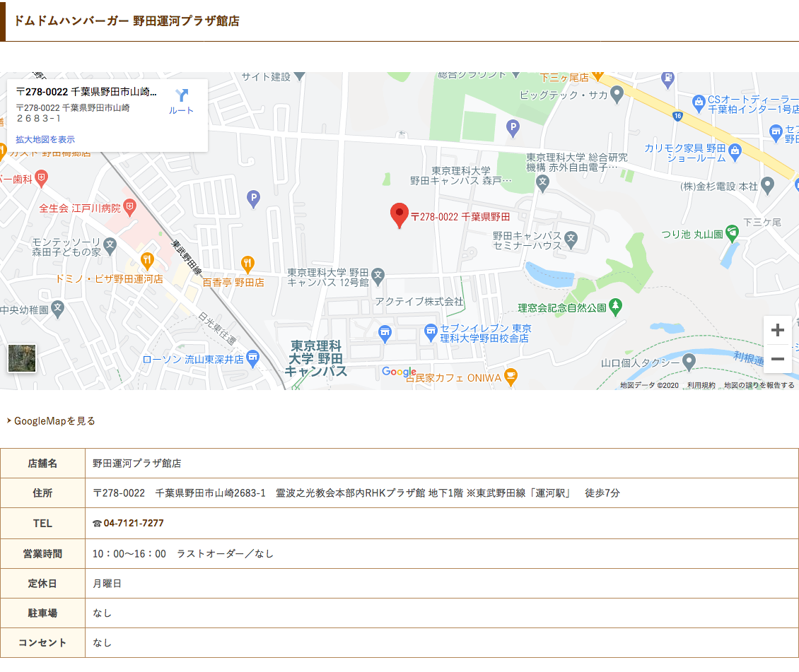
Task: Click ローソン 流山東深井店 store icon
Action: tap(252, 358)
